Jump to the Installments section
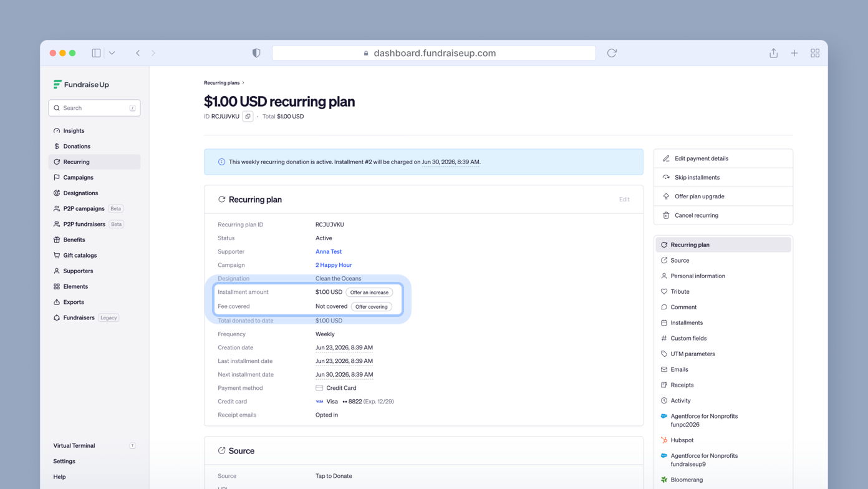The width and height of the screenshot is (868, 489). click(x=723, y=322)
